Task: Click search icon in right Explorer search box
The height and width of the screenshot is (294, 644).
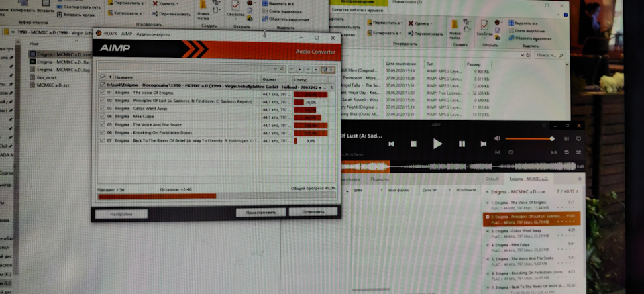Action: point(561,55)
